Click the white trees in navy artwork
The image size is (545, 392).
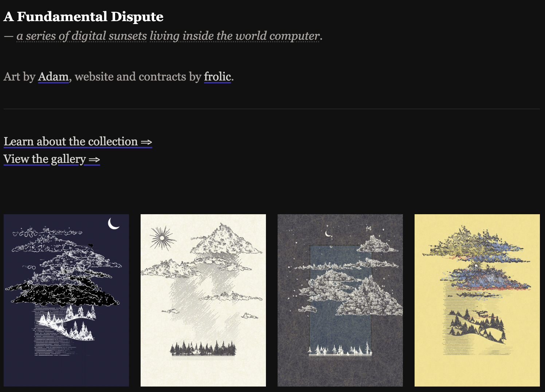click(71, 323)
